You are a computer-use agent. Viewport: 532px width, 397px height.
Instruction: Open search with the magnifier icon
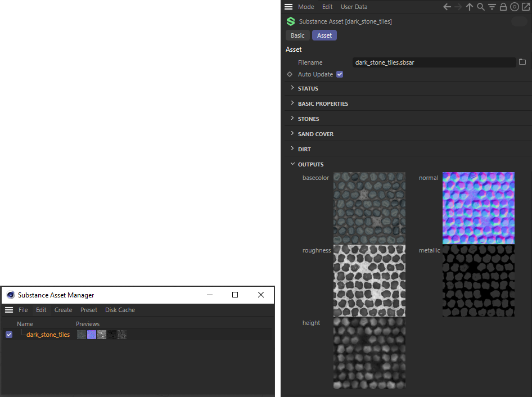tap(480, 7)
